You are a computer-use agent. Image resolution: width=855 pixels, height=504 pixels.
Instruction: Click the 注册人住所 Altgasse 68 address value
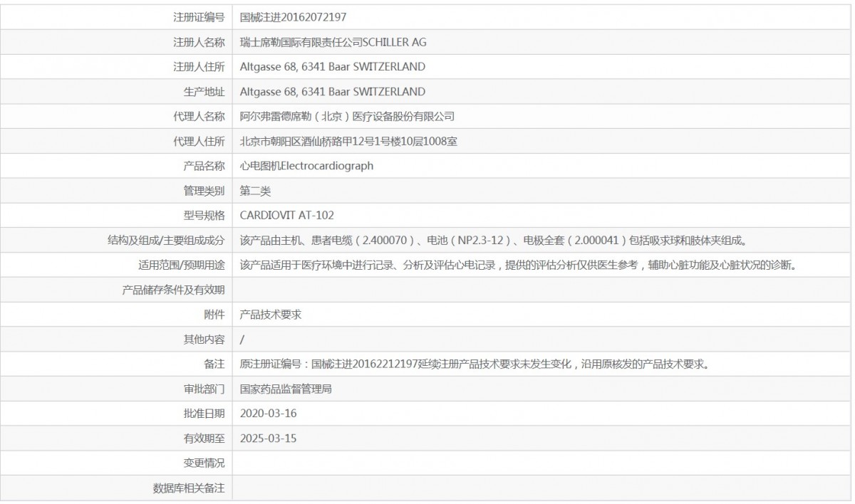(333, 67)
